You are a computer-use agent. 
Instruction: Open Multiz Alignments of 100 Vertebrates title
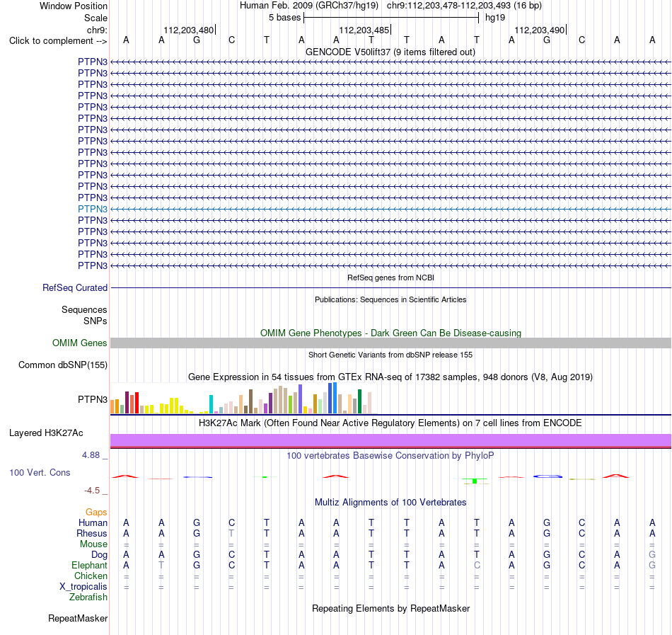click(x=390, y=503)
